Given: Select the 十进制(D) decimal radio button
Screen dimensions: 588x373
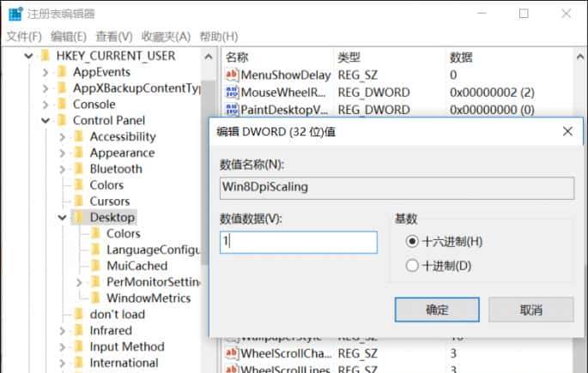Looking at the screenshot, I should click(413, 266).
